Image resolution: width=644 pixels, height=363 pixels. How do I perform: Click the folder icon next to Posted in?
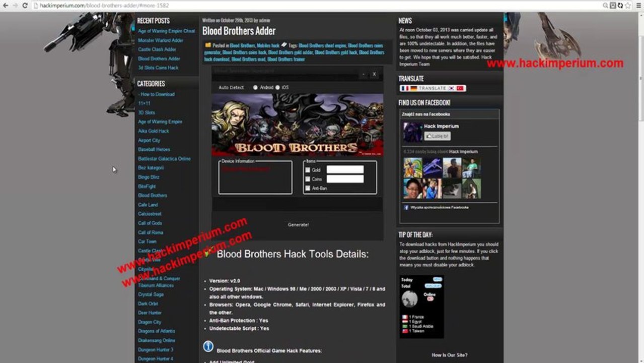coord(208,45)
